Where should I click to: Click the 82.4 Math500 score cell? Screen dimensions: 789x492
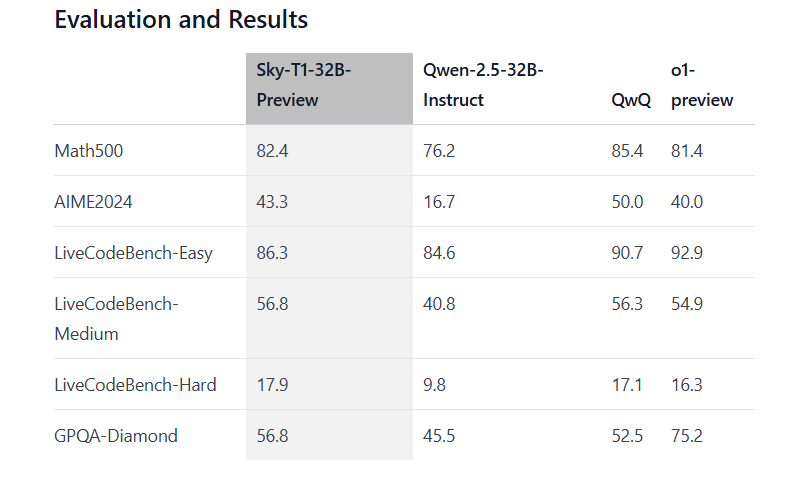[273, 151]
